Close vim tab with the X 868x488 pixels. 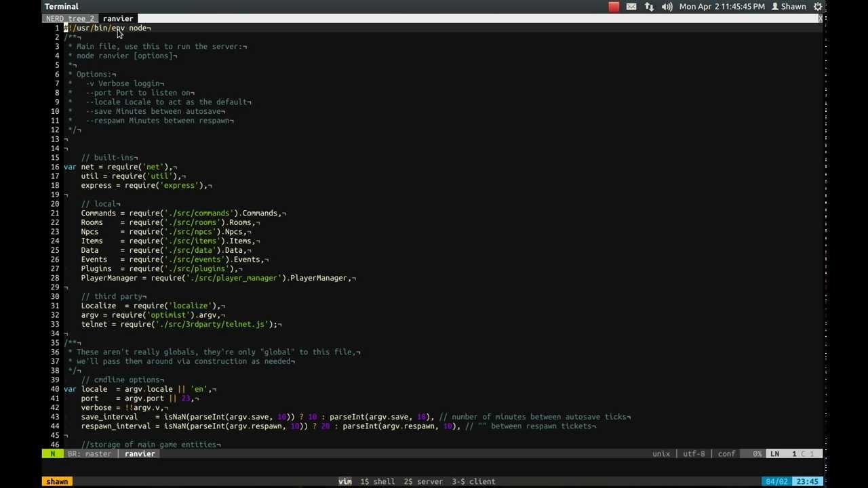point(820,18)
